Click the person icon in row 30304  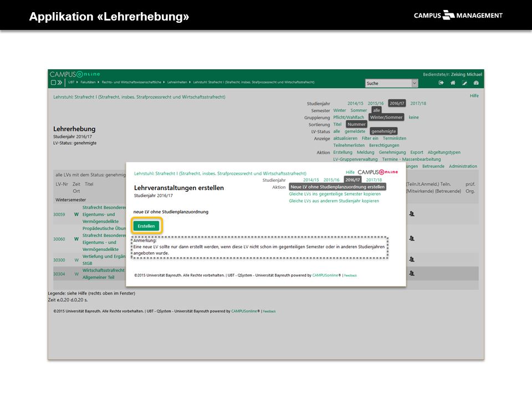tap(412, 273)
